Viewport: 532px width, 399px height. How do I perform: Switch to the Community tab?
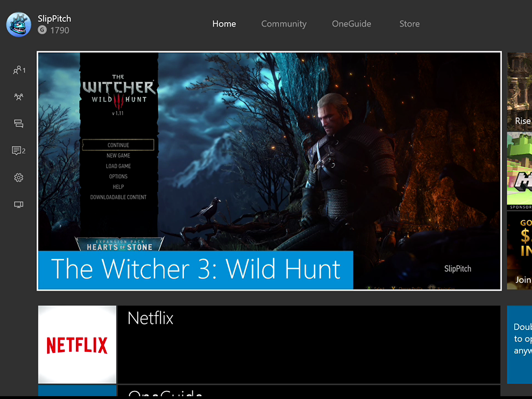pyautogui.click(x=284, y=24)
